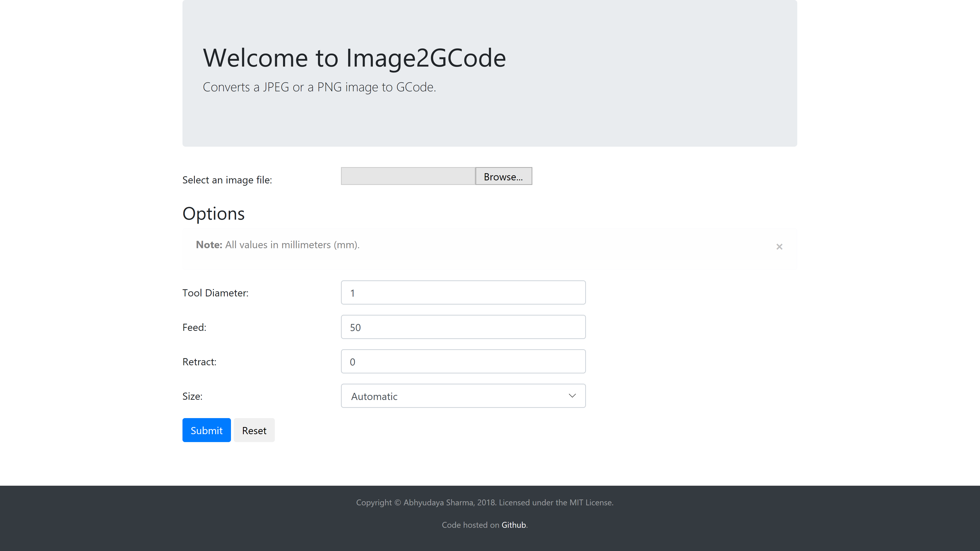The height and width of the screenshot is (551, 980).
Task: Click the empty file name box
Action: (408, 177)
